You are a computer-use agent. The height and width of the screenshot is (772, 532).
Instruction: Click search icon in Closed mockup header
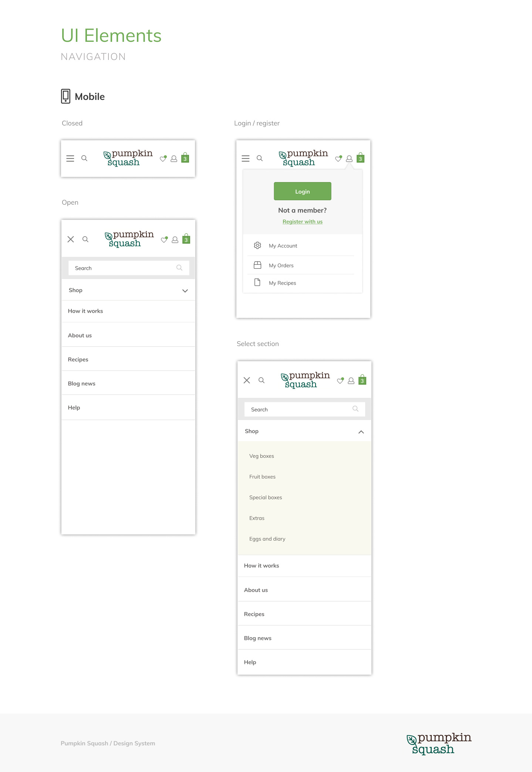84,158
